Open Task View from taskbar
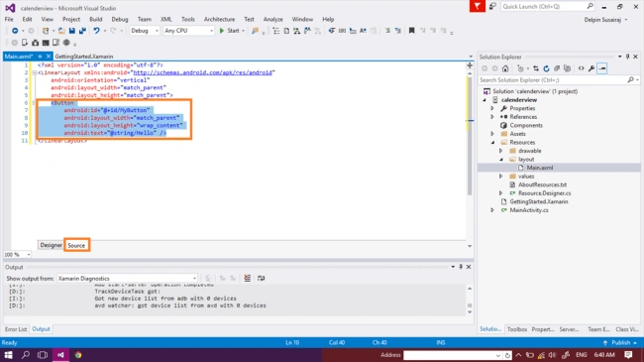The width and height of the screenshot is (644, 362). pyautogui.click(x=43, y=355)
